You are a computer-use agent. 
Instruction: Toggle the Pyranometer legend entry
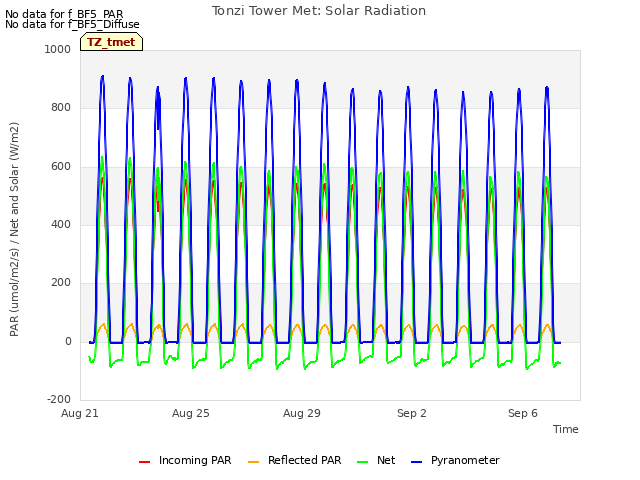coord(455,460)
